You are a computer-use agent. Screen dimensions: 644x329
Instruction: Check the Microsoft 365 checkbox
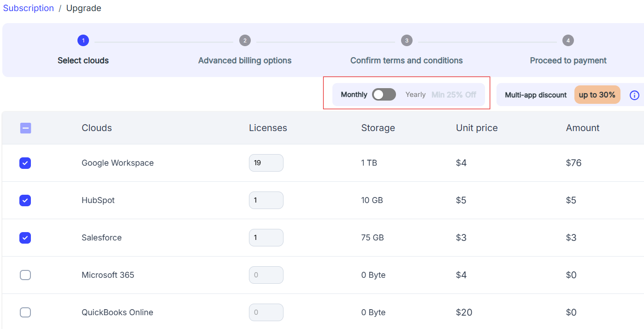pyautogui.click(x=25, y=275)
